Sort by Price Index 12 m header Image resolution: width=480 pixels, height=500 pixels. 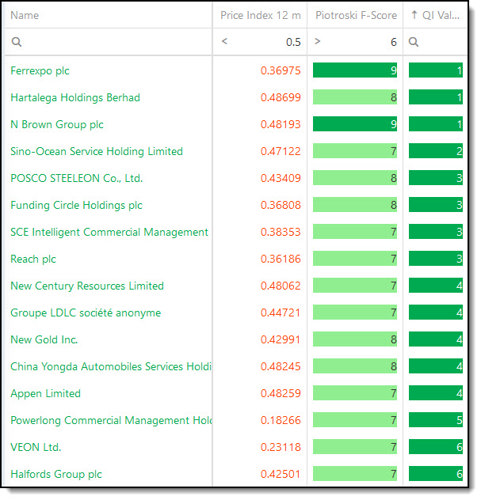(260, 15)
